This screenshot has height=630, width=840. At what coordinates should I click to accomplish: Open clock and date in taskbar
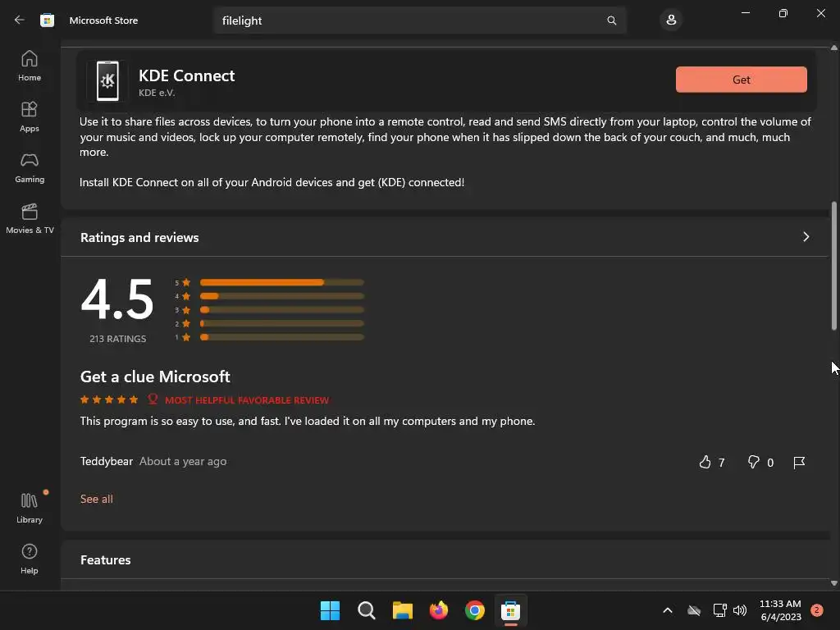click(x=781, y=610)
